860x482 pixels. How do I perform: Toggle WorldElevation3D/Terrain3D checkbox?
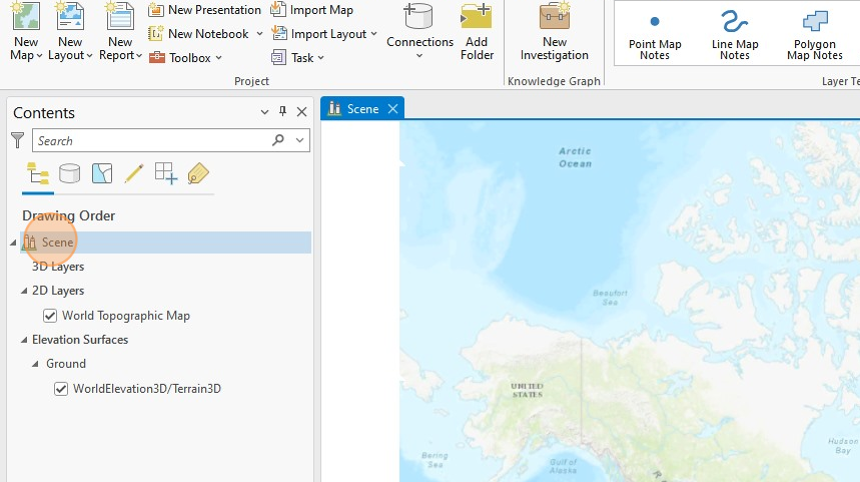click(x=61, y=389)
